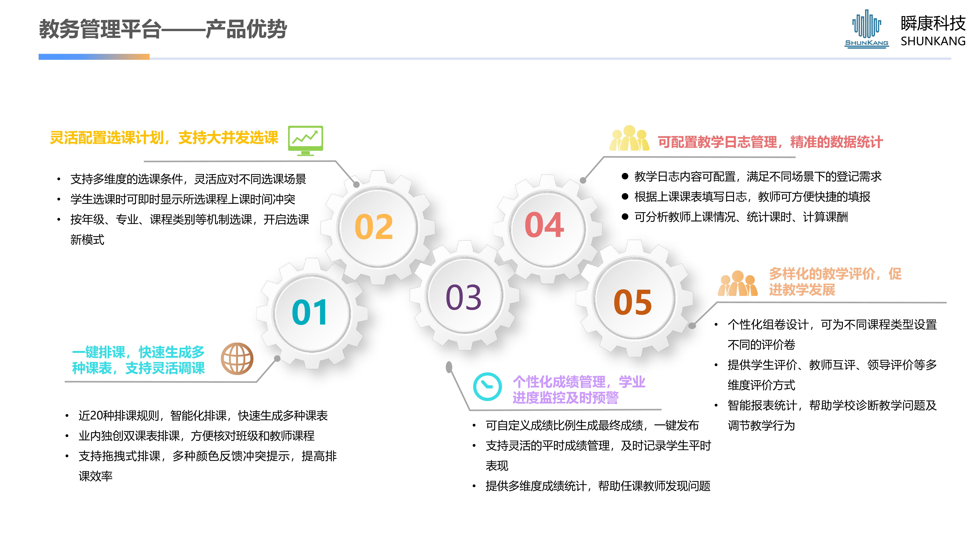Select the gear numbered 01
This screenshot has height=551, width=980.
click(x=312, y=313)
